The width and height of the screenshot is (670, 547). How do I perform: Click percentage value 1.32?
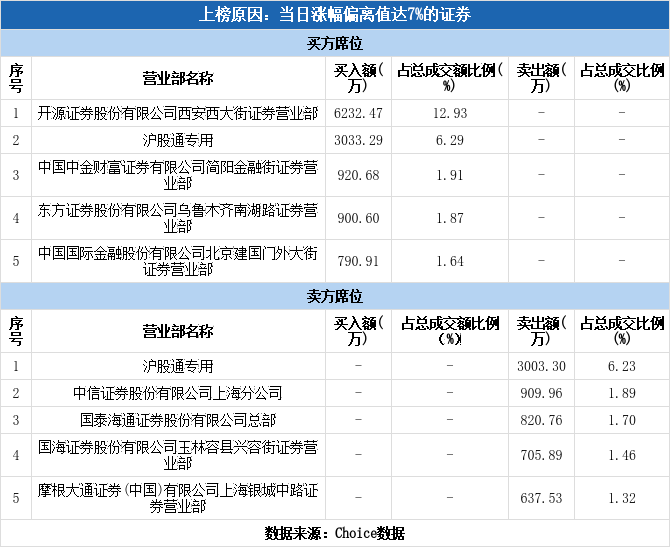pyautogui.click(x=622, y=498)
